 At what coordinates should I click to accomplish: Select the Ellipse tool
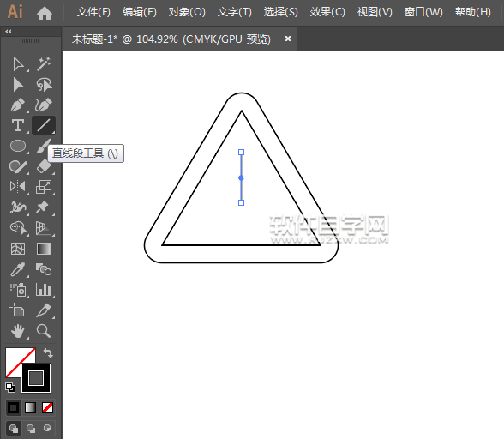[x=18, y=146]
